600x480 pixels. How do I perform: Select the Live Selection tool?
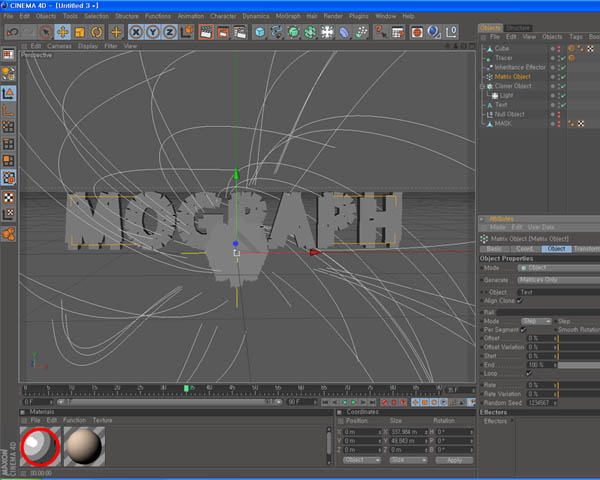tap(46, 32)
